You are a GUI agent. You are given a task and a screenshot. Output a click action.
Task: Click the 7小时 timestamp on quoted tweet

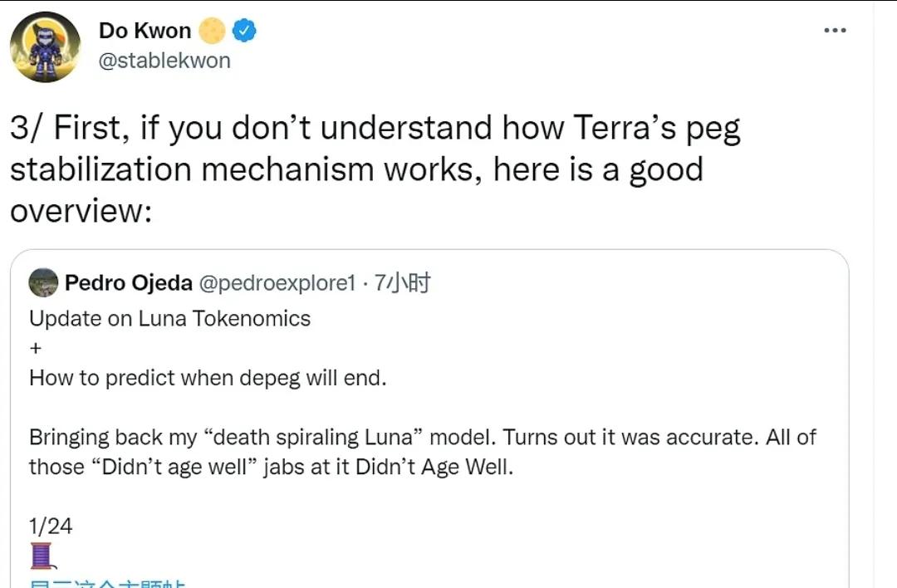pyautogui.click(x=403, y=283)
